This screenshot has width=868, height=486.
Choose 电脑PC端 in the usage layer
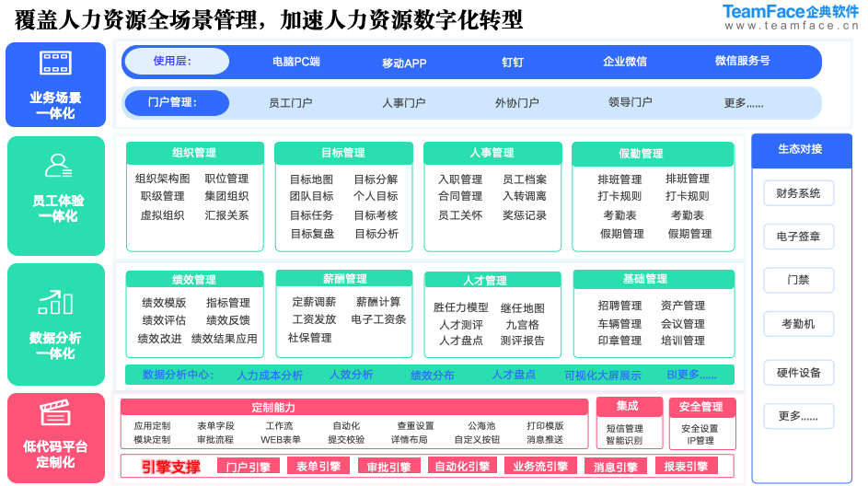pyautogui.click(x=296, y=62)
